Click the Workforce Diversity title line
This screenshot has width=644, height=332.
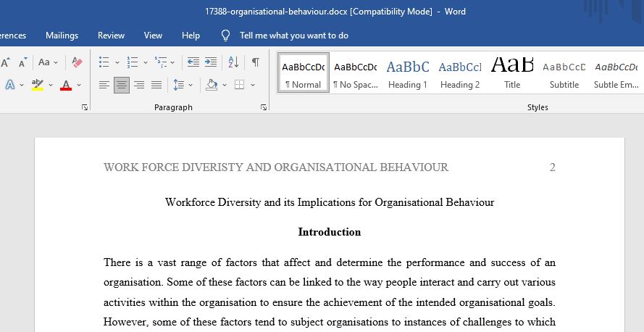330,202
